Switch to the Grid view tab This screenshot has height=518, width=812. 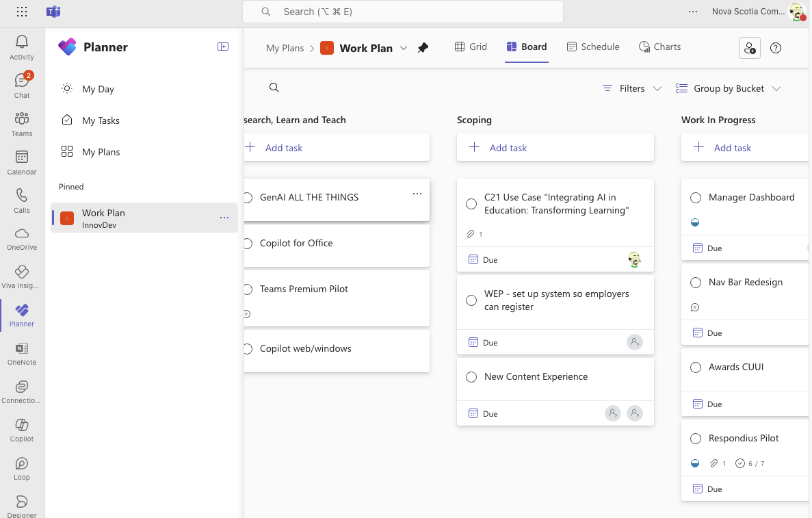coord(471,47)
